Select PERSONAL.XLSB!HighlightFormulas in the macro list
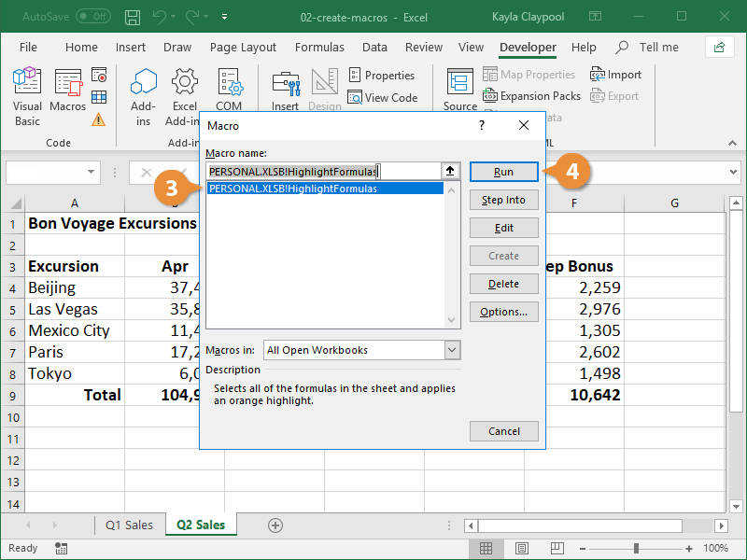This screenshot has height=560, width=747. click(x=325, y=189)
